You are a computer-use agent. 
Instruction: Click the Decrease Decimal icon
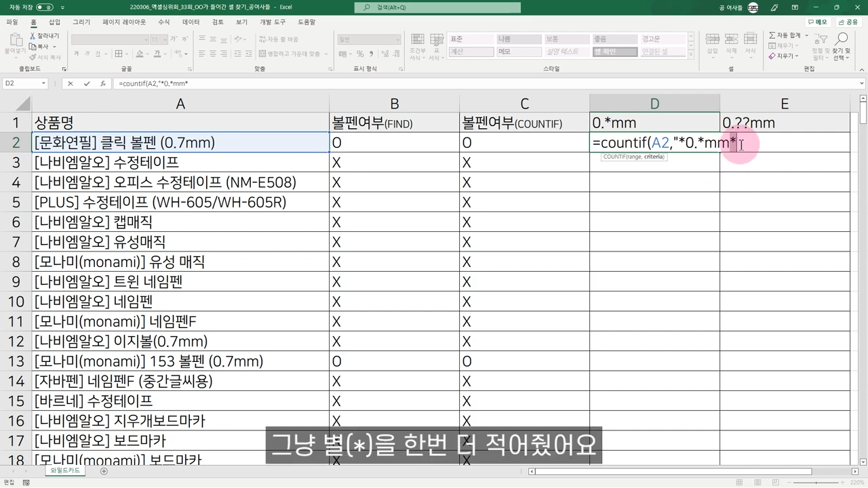396,54
